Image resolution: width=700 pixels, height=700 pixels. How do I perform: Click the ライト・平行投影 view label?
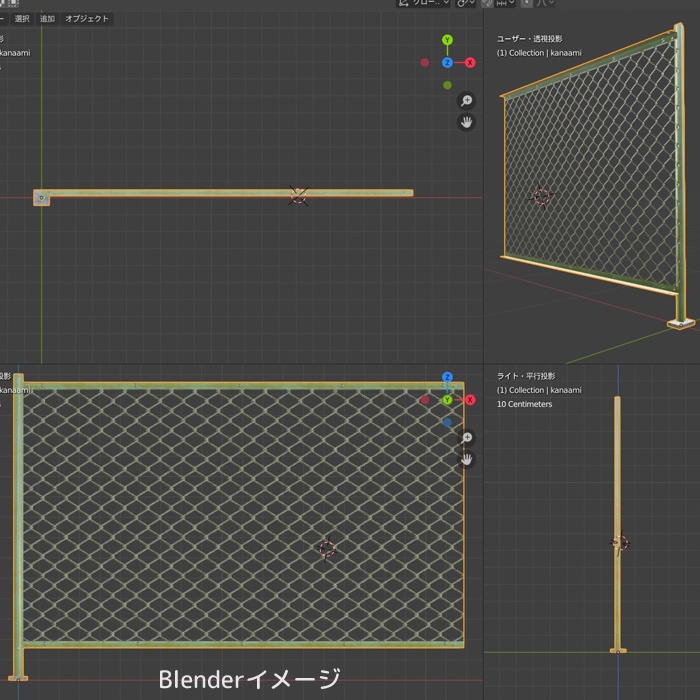[526, 376]
